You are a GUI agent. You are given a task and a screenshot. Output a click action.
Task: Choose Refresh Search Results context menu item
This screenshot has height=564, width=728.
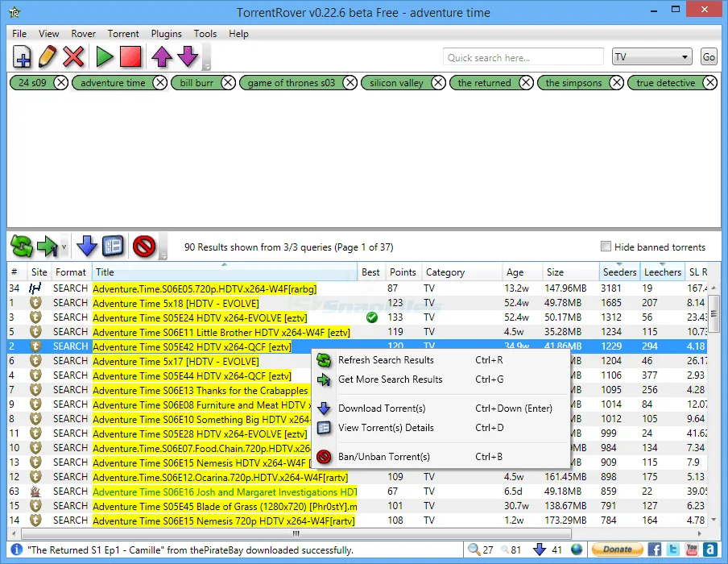coord(441,360)
